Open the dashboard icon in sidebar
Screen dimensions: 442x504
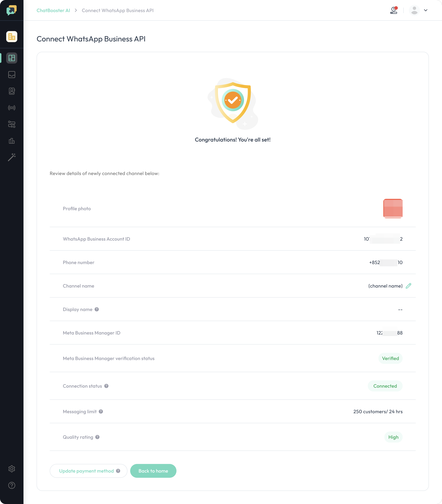[x=12, y=58]
